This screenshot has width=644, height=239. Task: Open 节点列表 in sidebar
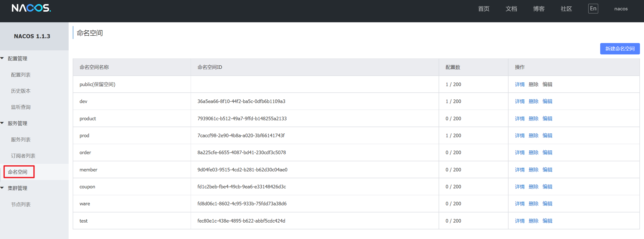coord(21,204)
